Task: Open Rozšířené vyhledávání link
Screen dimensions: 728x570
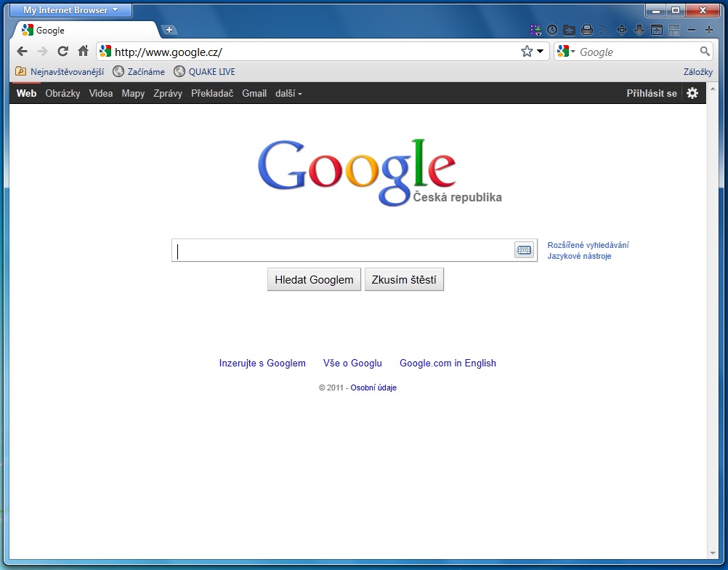Action: coord(589,245)
